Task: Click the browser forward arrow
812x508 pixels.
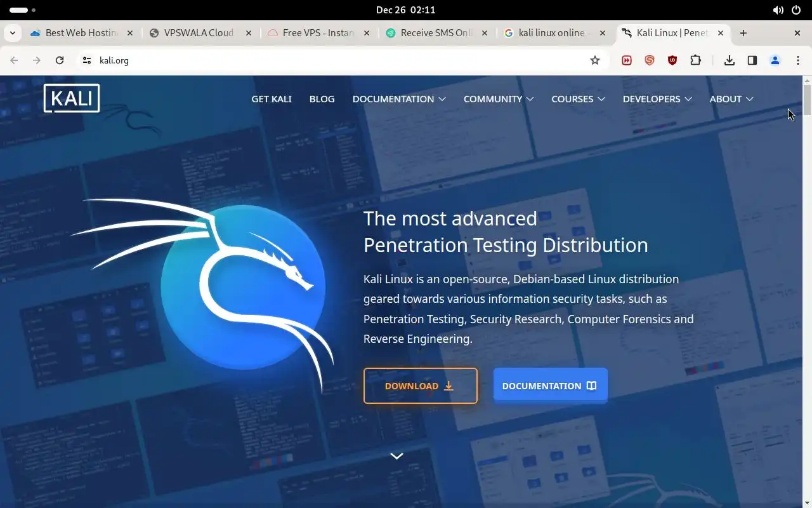Action: point(37,60)
